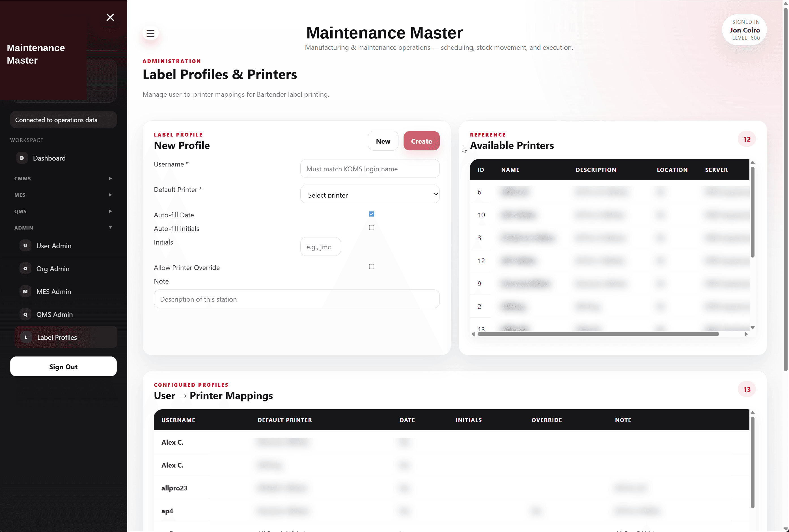Click the New profile button
The width and height of the screenshot is (789, 532).
[383, 141]
